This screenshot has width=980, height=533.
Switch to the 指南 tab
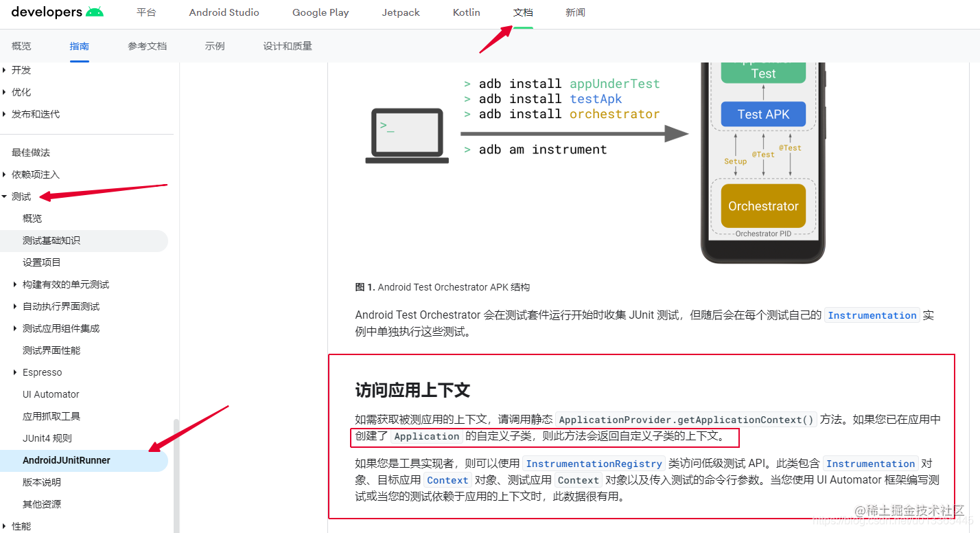pyautogui.click(x=79, y=46)
